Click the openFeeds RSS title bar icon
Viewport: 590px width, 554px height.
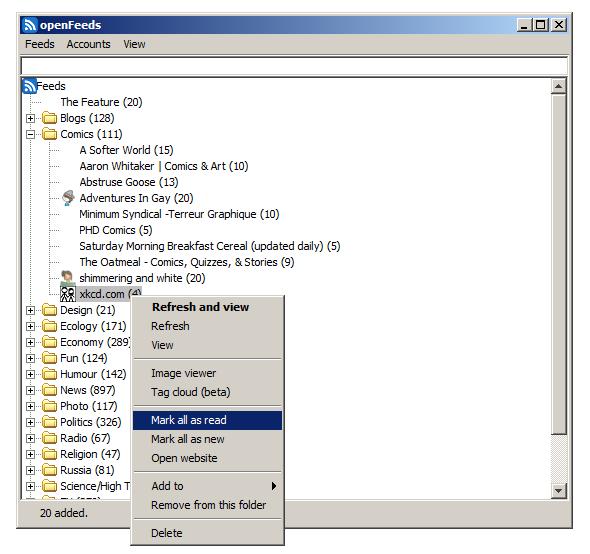point(30,25)
